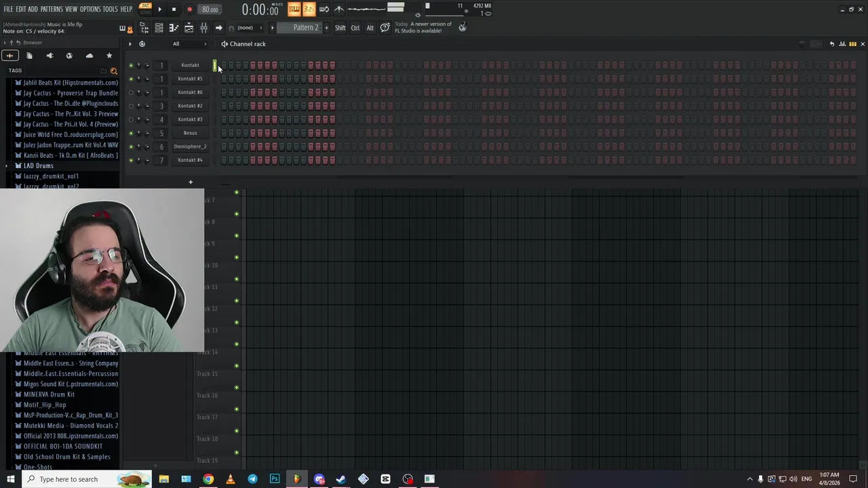Open the FILE menu
Image resolution: width=868 pixels, height=488 pixels.
(x=8, y=9)
